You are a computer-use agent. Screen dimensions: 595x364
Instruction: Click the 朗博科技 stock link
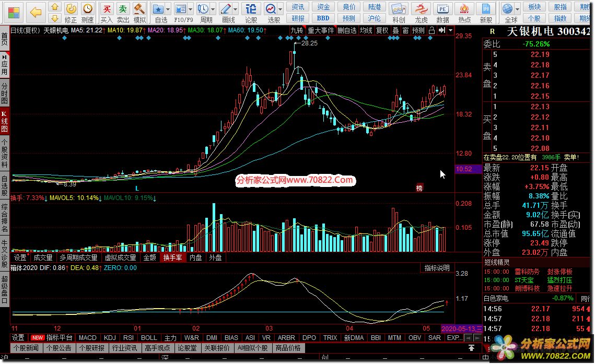pyautogui.click(x=527, y=288)
